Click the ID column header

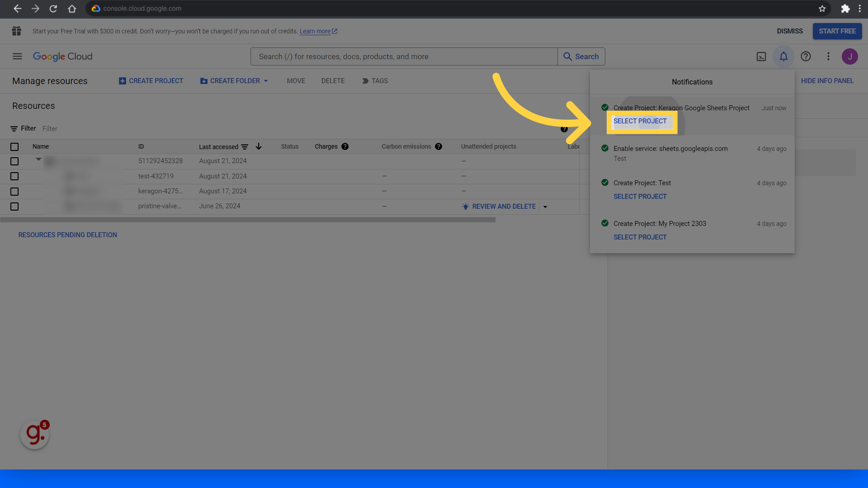[x=141, y=146]
